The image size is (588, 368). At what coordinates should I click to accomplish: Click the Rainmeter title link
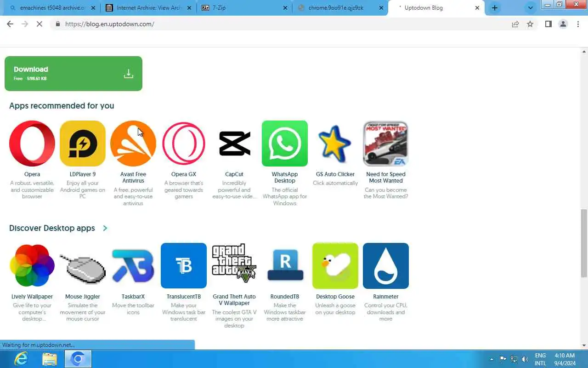[386, 297]
